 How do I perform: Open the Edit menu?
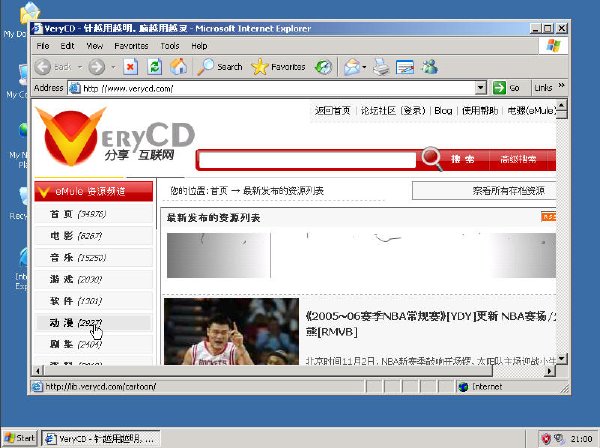pos(67,46)
